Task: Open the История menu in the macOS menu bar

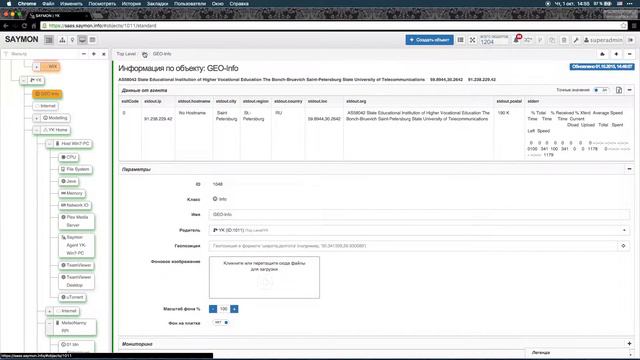Action: click(x=131, y=4)
